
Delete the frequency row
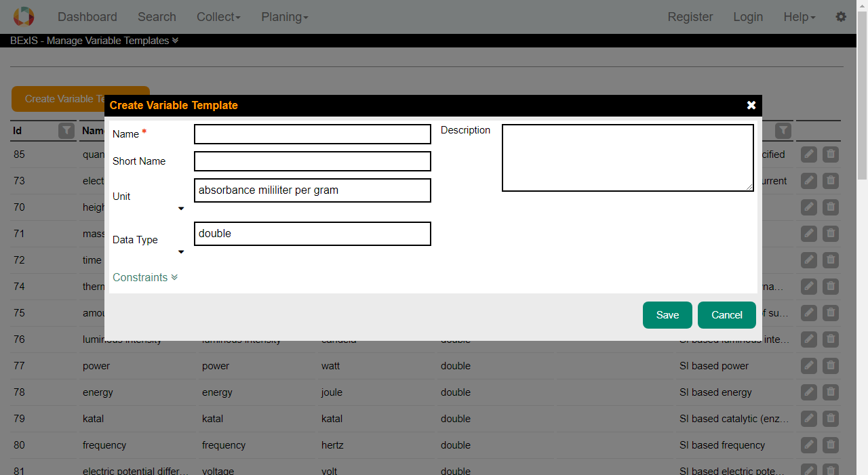coord(831,445)
